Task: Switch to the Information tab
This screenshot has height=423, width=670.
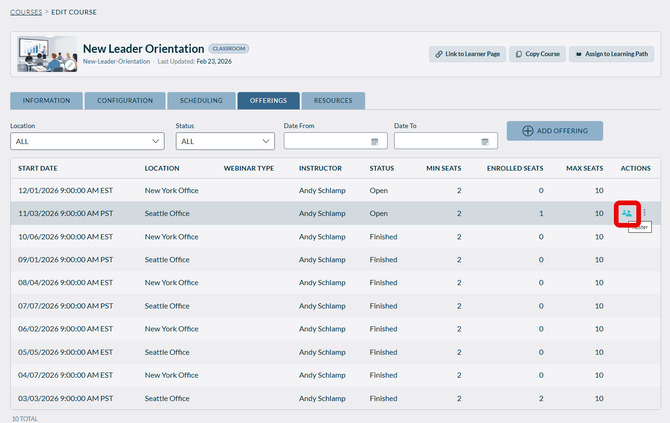Action: pyautogui.click(x=46, y=100)
